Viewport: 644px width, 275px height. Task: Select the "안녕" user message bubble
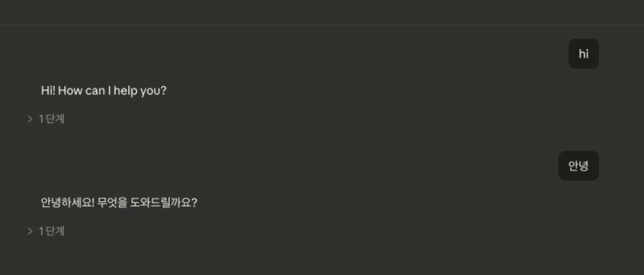click(579, 166)
